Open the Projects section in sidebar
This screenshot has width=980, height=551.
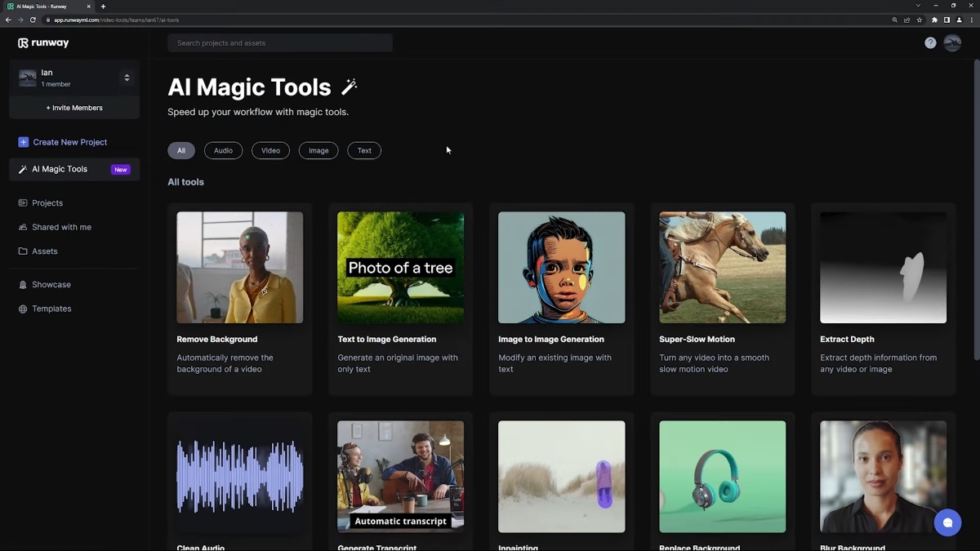22,202
